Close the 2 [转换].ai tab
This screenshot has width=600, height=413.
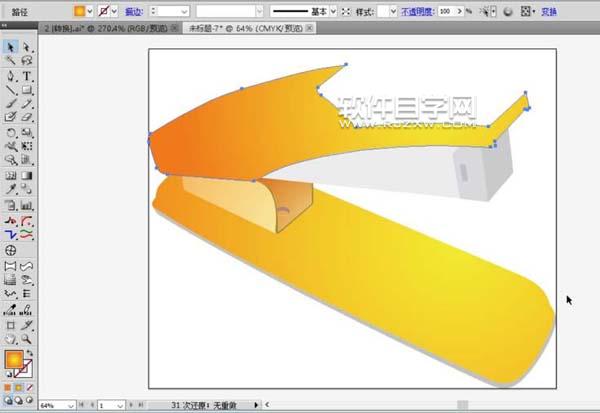[x=175, y=28]
